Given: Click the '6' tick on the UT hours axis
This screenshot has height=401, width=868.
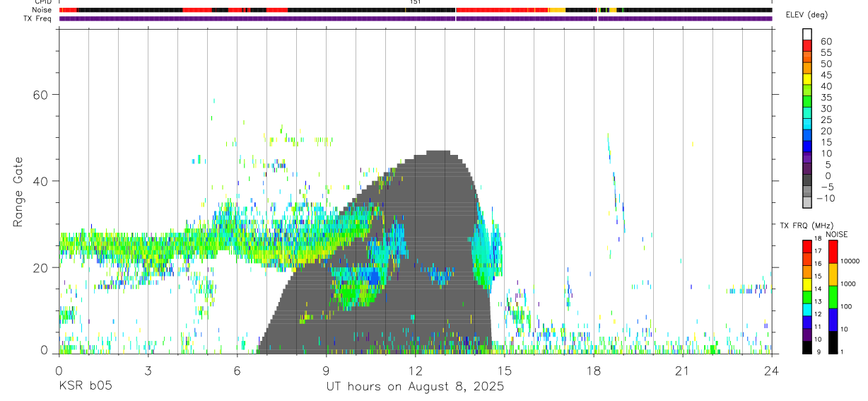Looking at the screenshot, I should [x=237, y=371].
